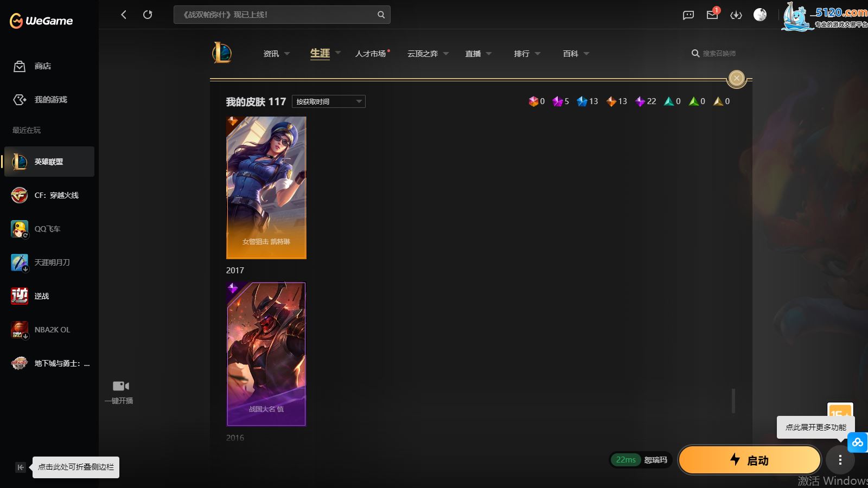This screenshot has width=868, height=488.
Task: Refresh the page with reload icon
Action: (x=148, y=15)
